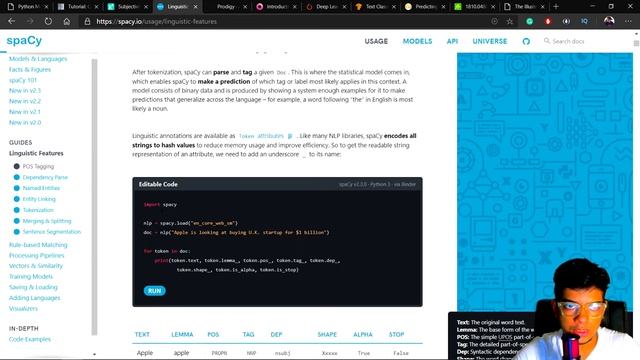Open the MODELS navigation item
The height and width of the screenshot is (360, 640).
point(417,41)
